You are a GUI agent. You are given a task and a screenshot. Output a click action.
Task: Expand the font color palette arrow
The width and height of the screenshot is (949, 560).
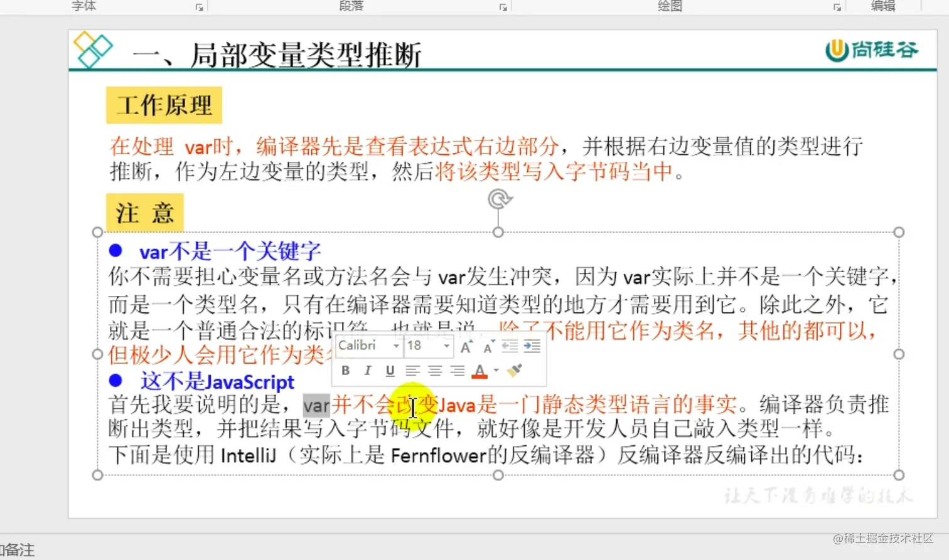tap(496, 371)
